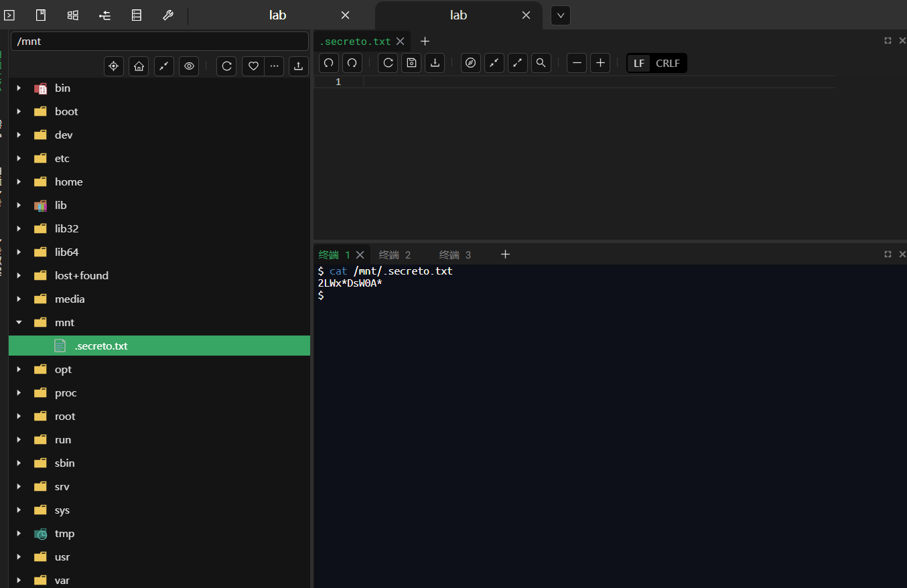
Task: Collapse all folders in the file tree toolbar
Action: (x=164, y=66)
